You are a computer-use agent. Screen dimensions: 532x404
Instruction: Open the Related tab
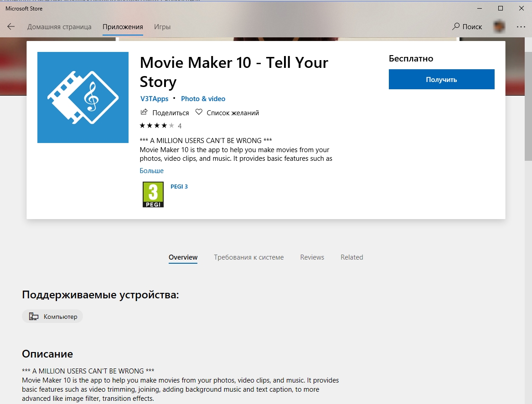pos(352,257)
